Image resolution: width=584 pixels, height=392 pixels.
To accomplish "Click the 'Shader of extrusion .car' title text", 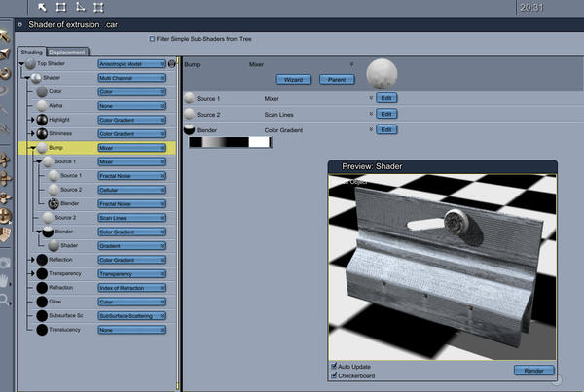I will click(x=73, y=25).
